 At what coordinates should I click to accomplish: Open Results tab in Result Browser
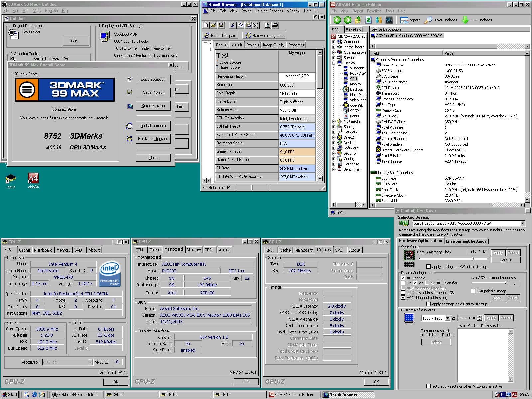coord(222,45)
